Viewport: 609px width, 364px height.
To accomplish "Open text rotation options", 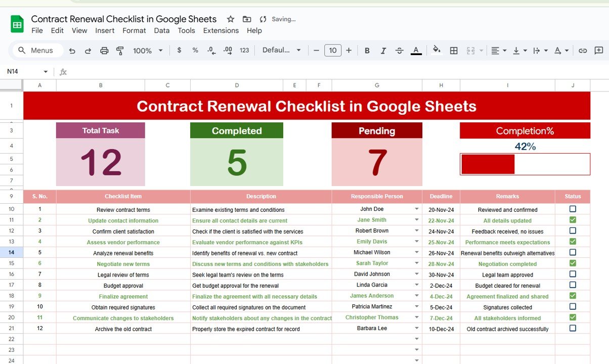I will pyautogui.click(x=561, y=51).
